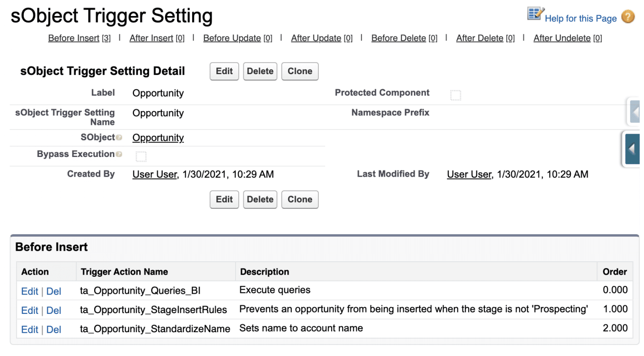Edit the ta_Opportunity_StandardizeName trigger action

tap(30, 329)
